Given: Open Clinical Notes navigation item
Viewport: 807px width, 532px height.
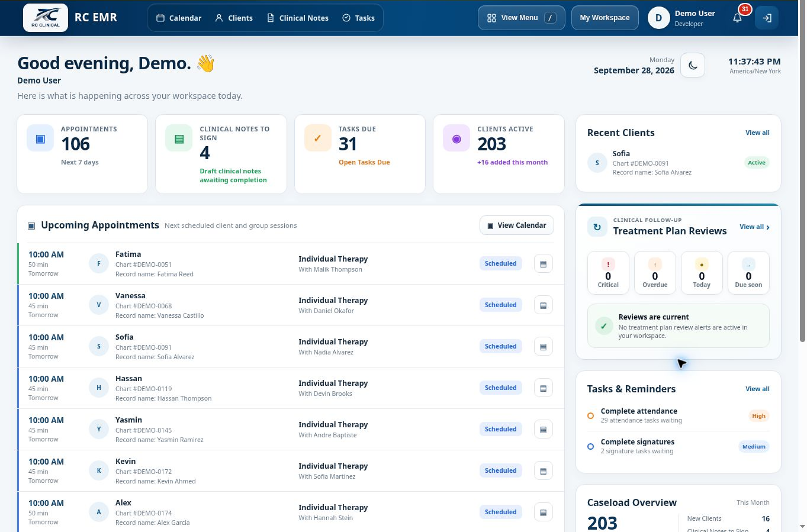Looking at the screenshot, I should coord(298,18).
